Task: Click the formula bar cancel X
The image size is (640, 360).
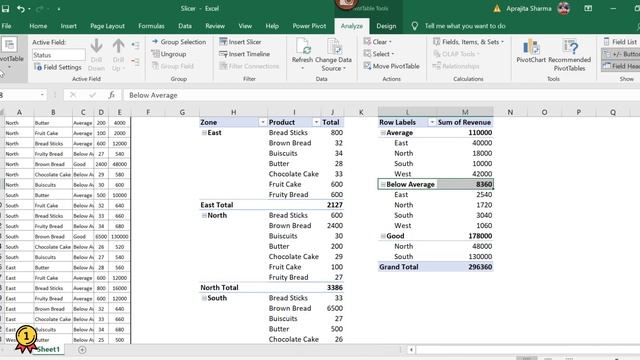Action: [x=73, y=95]
